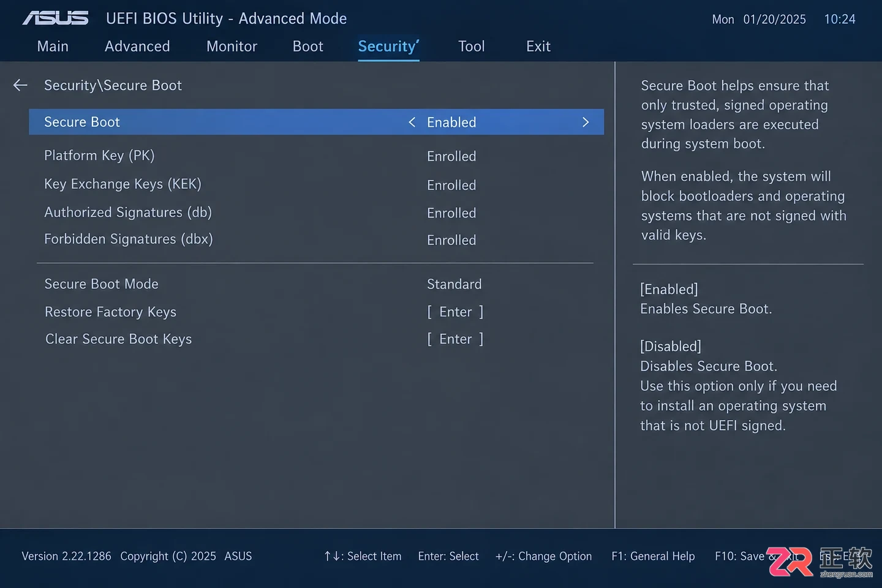Viewport: 882px width, 588px height.
Task: Switch to the Exit tab
Action: point(538,47)
